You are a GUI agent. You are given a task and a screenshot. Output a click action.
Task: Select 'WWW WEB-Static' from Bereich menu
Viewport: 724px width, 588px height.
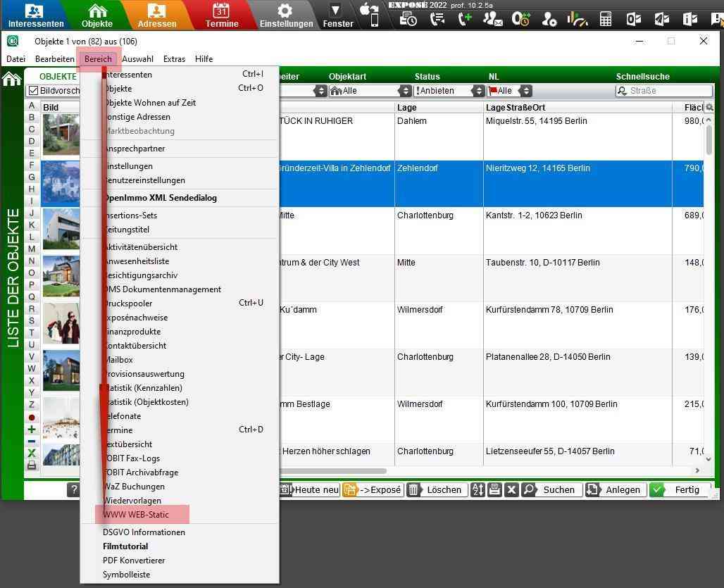pos(136,515)
